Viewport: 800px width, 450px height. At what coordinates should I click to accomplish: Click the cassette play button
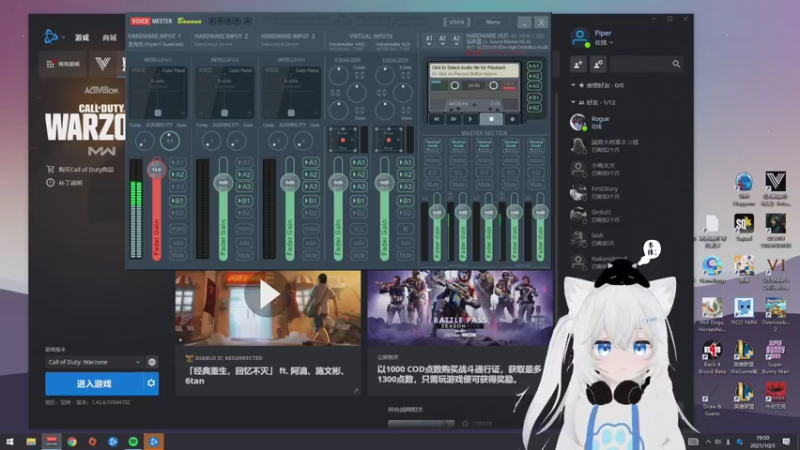click(470, 119)
